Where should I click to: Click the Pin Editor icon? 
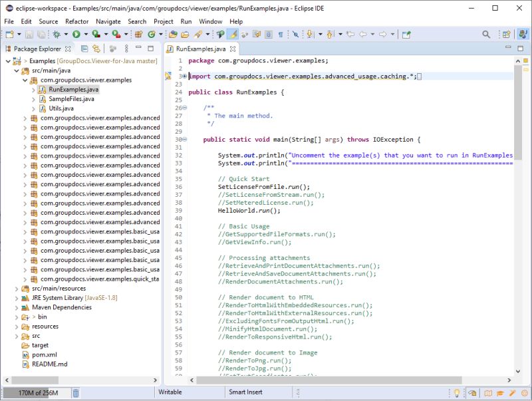406,35
